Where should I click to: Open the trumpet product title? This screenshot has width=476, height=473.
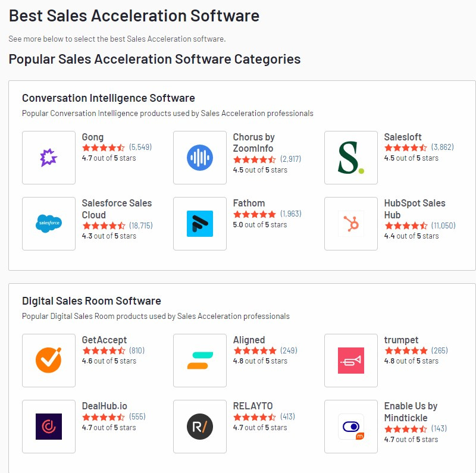(x=401, y=340)
